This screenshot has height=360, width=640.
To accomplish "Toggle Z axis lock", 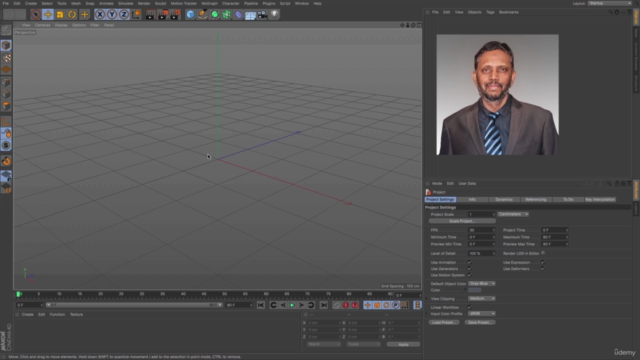I will (x=124, y=15).
